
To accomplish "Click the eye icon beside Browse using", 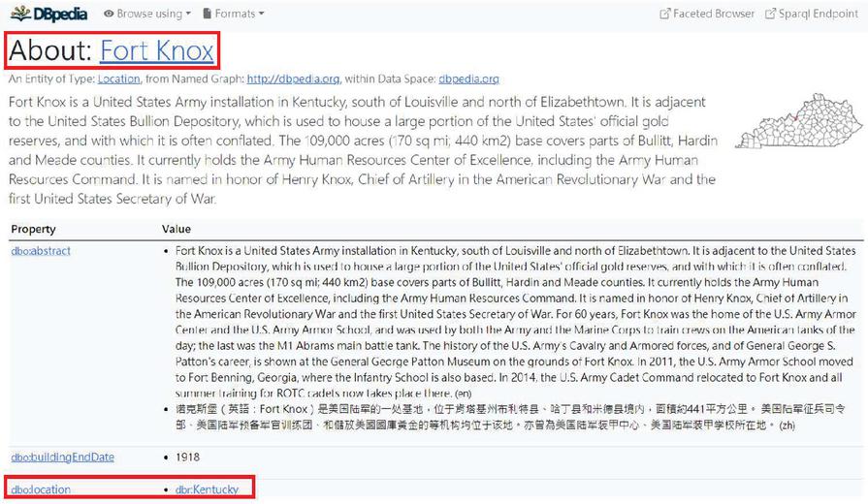I will [109, 14].
